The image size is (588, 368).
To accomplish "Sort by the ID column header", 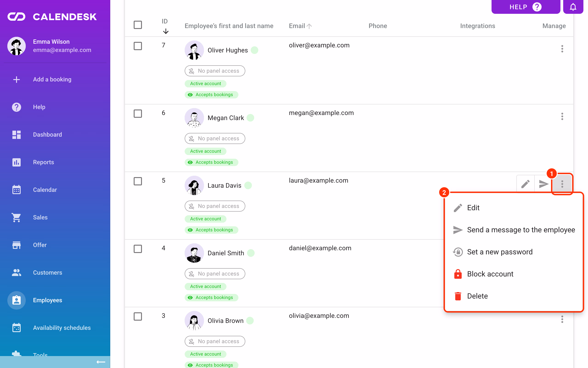I will tap(165, 26).
